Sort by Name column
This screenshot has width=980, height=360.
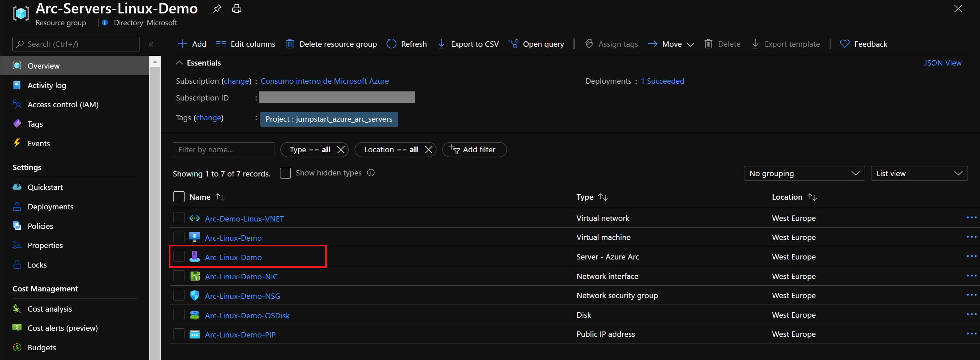(207, 197)
